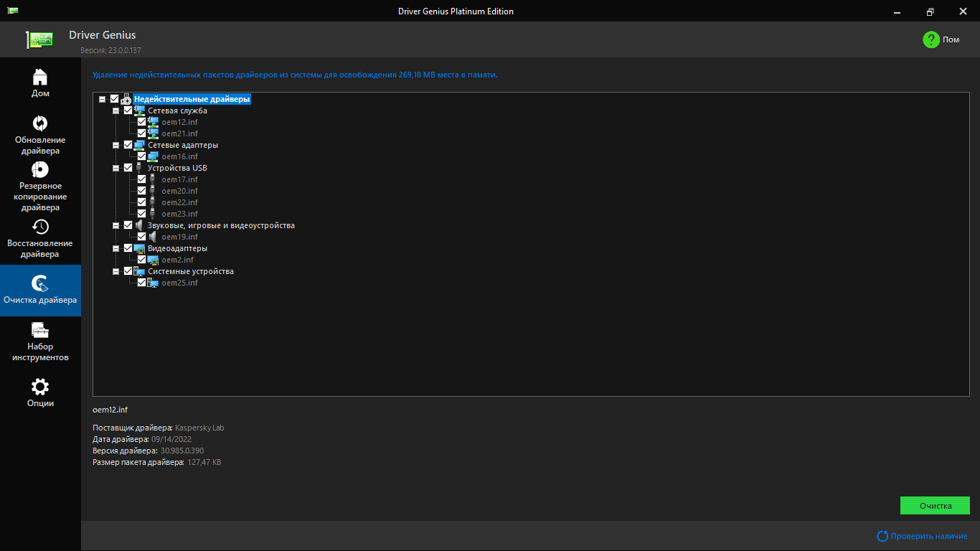The height and width of the screenshot is (551, 980).
Task: Select the oem19.inf driver entry
Action: (x=179, y=237)
